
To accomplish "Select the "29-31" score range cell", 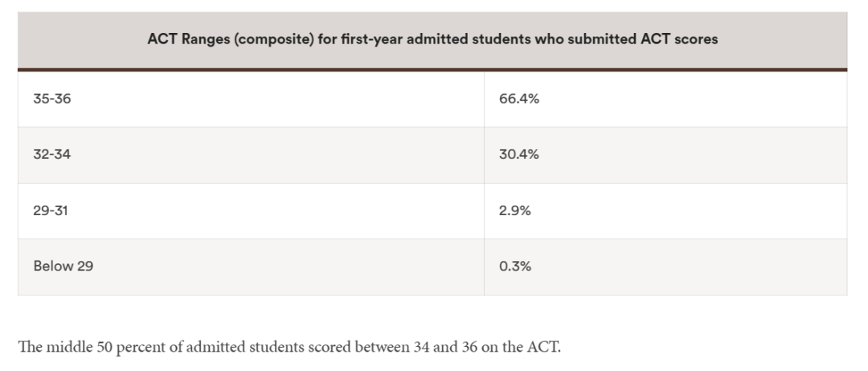I will [x=51, y=211].
